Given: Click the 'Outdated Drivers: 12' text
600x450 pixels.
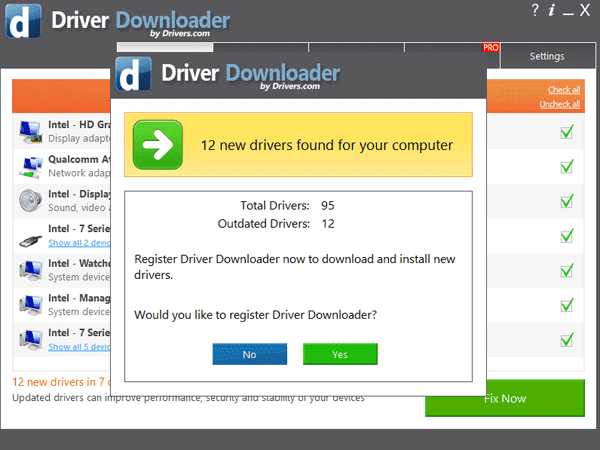Looking at the screenshot, I should [276, 223].
